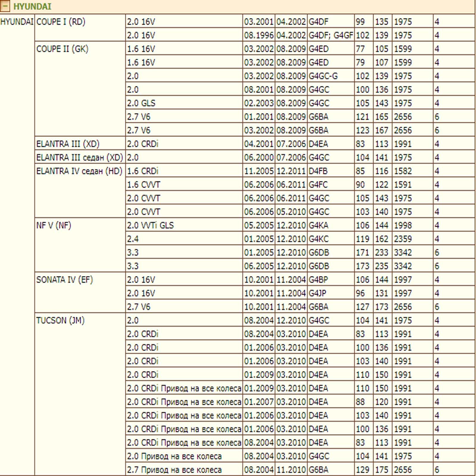Click the NF V (NF) model cell

coord(54,226)
